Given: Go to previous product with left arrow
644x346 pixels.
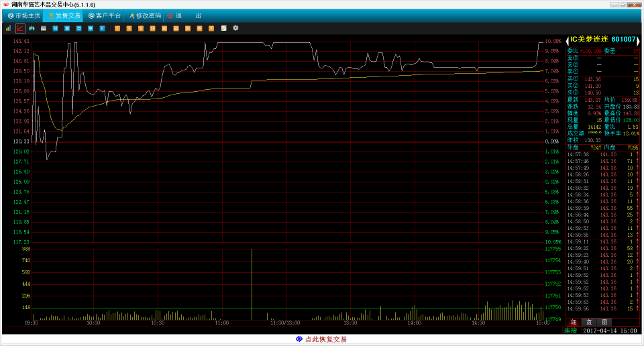Looking at the screenshot, I should (x=568, y=40).
